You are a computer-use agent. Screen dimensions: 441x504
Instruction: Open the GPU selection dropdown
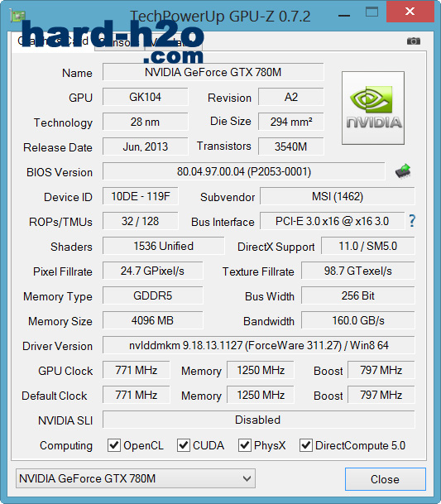136,478
